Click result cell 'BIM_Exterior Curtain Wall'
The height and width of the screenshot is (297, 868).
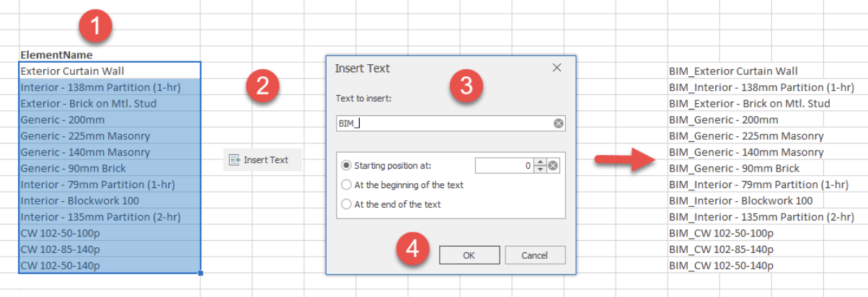coord(733,71)
